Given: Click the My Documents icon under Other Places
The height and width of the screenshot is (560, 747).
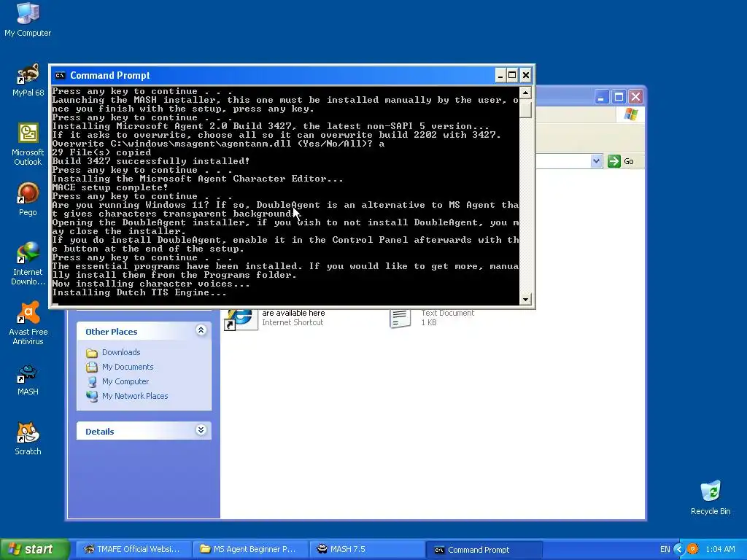Looking at the screenshot, I should point(92,367).
